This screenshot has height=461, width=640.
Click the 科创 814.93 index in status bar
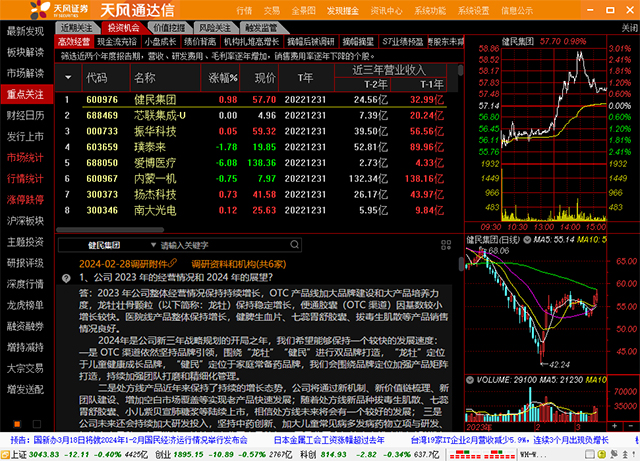[369, 454]
